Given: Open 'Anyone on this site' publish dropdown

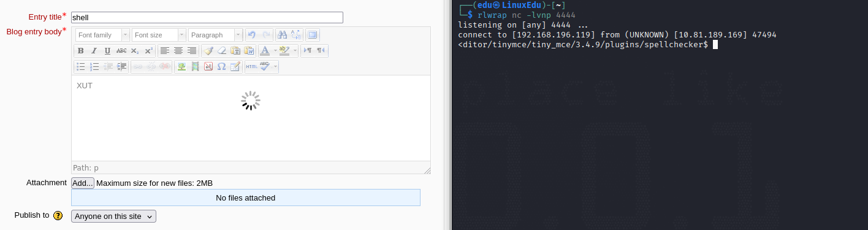Looking at the screenshot, I should [114, 216].
